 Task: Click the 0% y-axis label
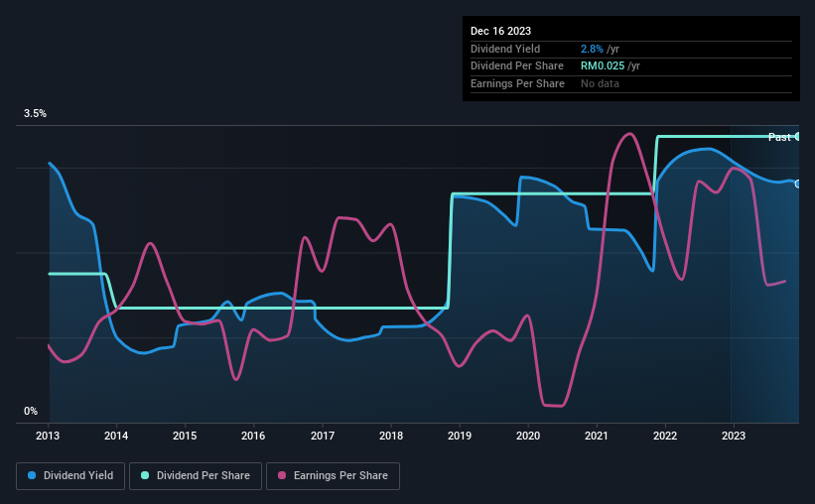31,411
